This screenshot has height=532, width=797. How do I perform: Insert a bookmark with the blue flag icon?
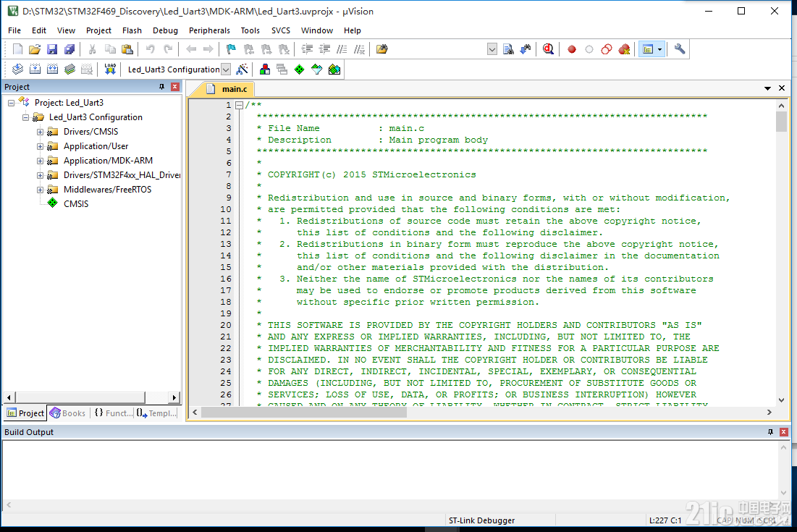point(231,49)
